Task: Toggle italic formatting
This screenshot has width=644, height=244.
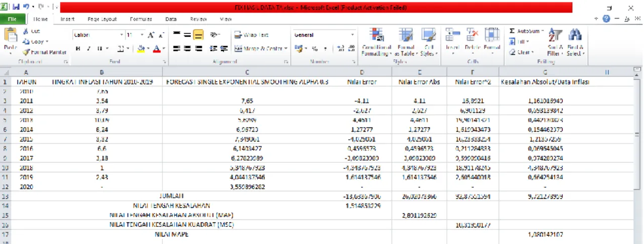Action: coord(89,49)
